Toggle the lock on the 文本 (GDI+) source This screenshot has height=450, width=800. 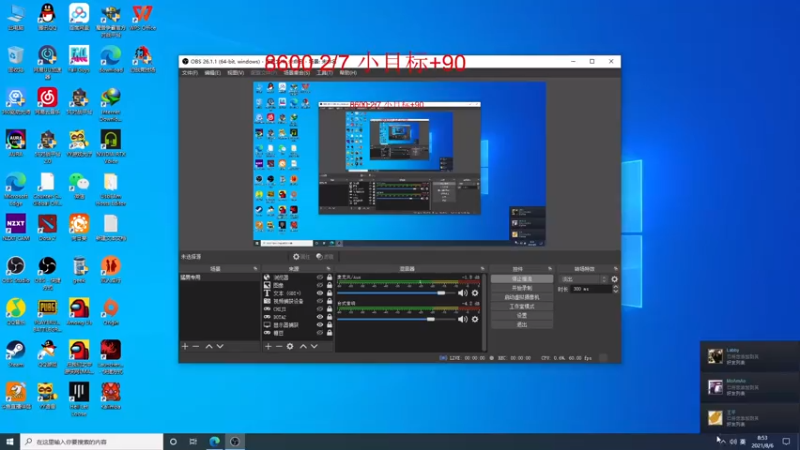[x=330, y=293]
